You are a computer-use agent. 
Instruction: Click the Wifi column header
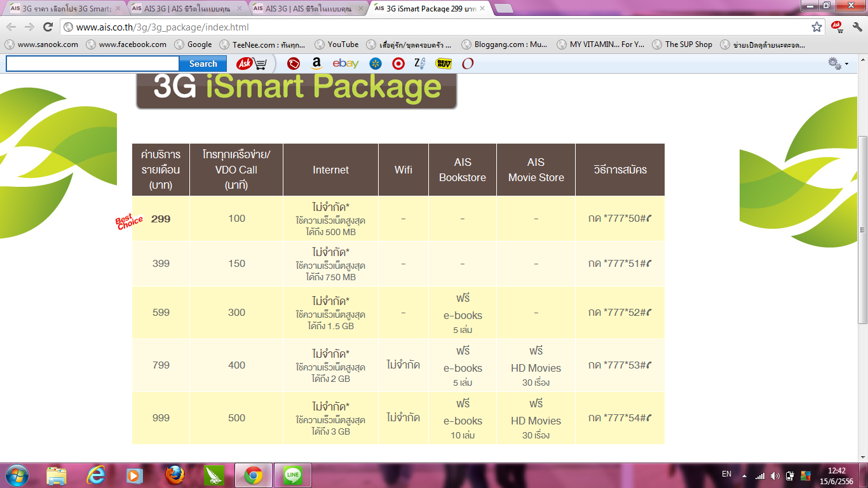pos(403,170)
